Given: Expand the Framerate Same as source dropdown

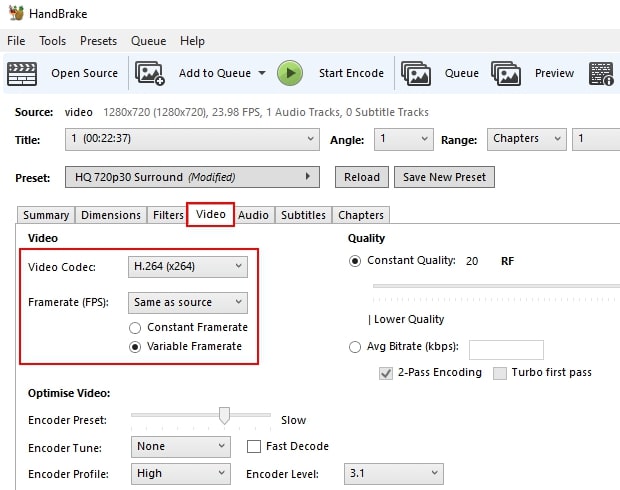Looking at the screenshot, I should click(188, 303).
